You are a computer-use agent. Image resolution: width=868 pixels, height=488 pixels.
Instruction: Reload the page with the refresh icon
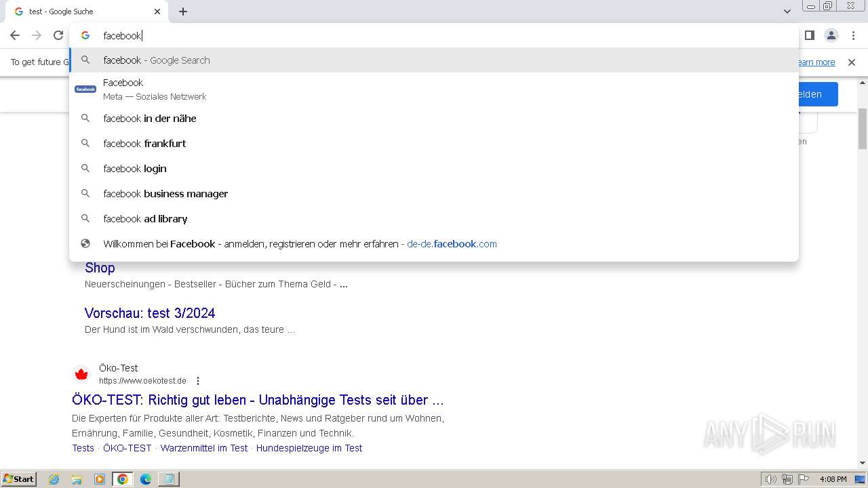click(58, 35)
